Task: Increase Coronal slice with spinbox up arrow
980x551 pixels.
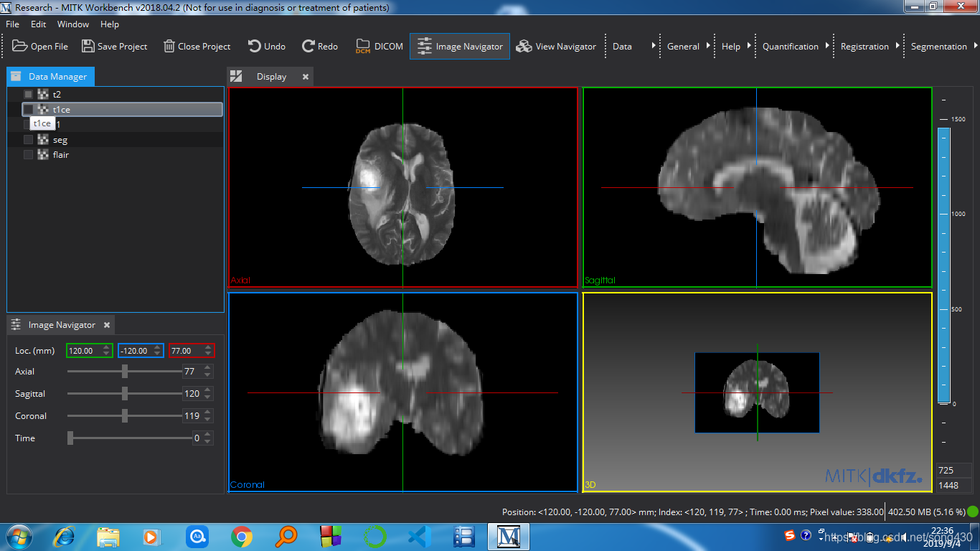Action: 208,413
